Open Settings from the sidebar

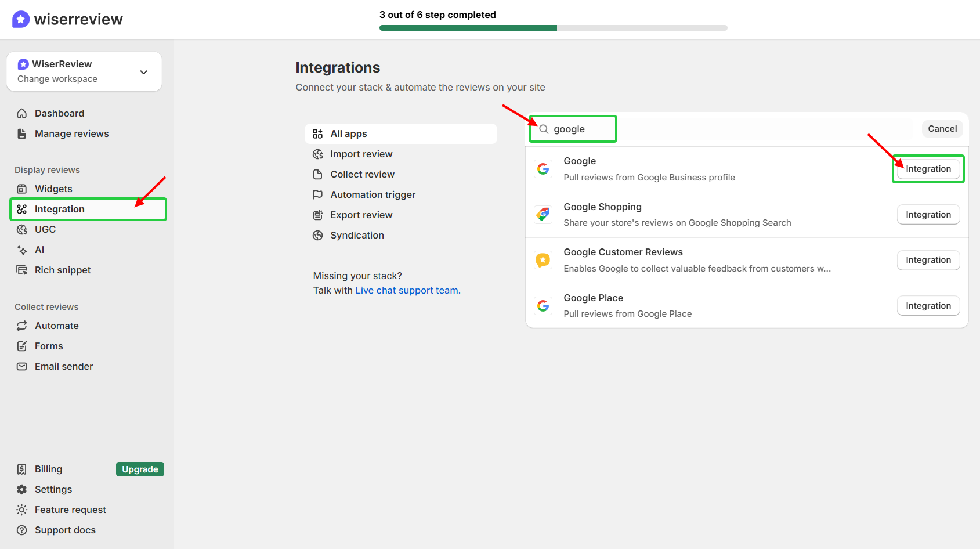53,489
